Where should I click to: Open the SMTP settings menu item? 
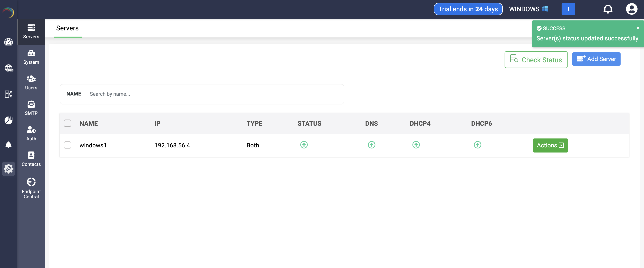31,108
